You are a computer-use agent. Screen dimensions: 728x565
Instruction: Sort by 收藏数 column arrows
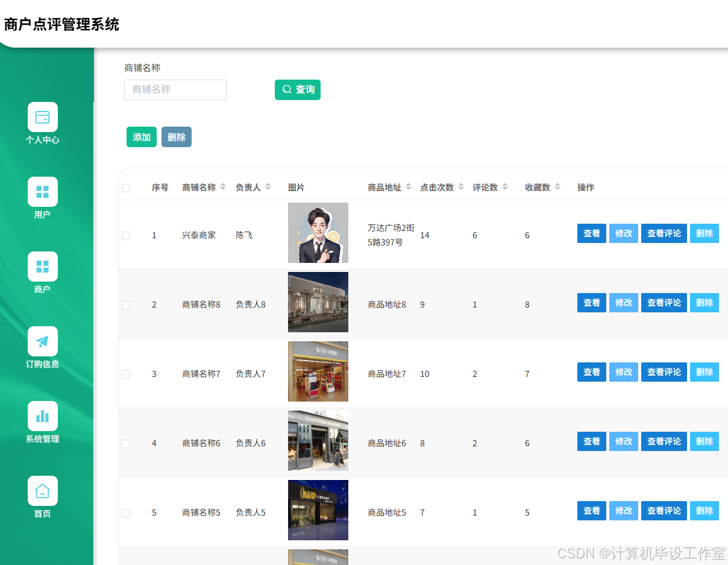click(x=557, y=187)
